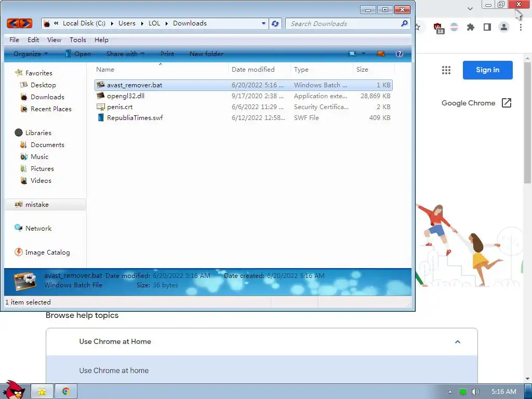The image size is (532, 399).
Task: Click Sign in on the Chrome page
Action: coord(487,70)
